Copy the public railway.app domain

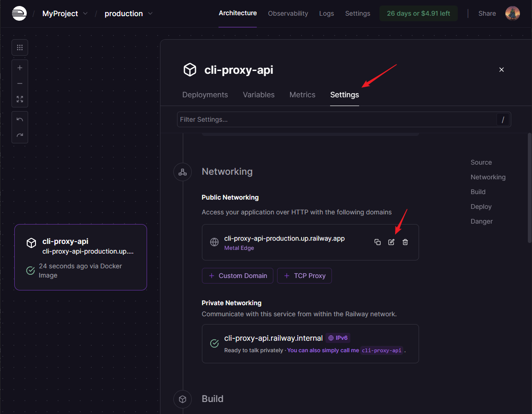(378, 242)
